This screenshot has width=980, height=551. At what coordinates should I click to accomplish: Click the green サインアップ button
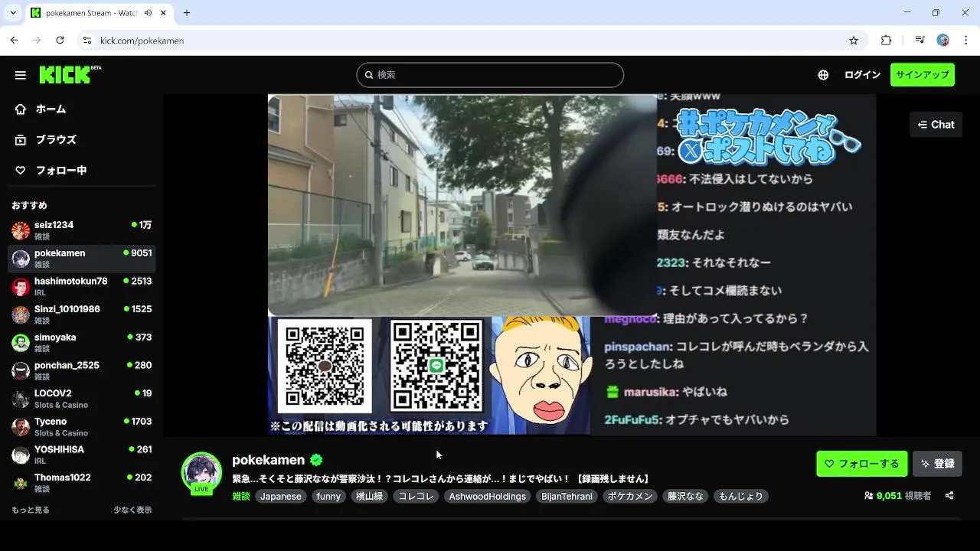pyautogui.click(x=922, y=75)
